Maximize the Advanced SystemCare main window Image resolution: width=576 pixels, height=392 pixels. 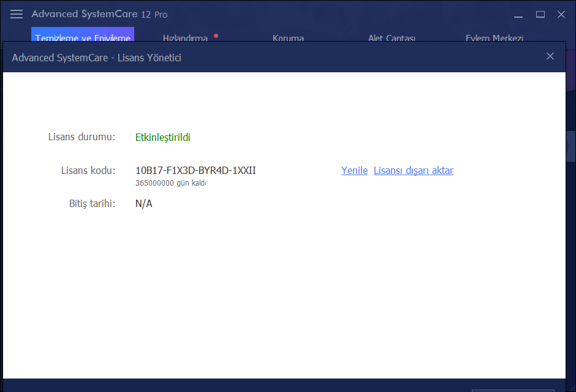(x=540, y=14)
